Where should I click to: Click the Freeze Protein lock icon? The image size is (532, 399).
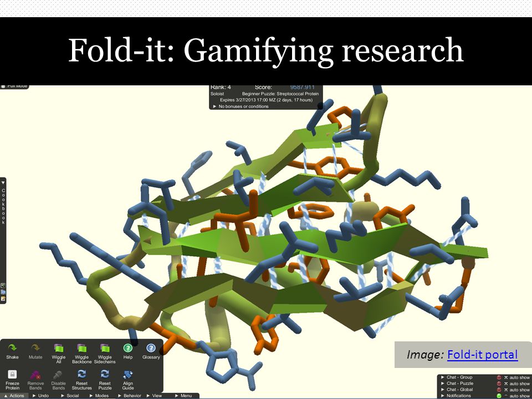tap(12, 375)
